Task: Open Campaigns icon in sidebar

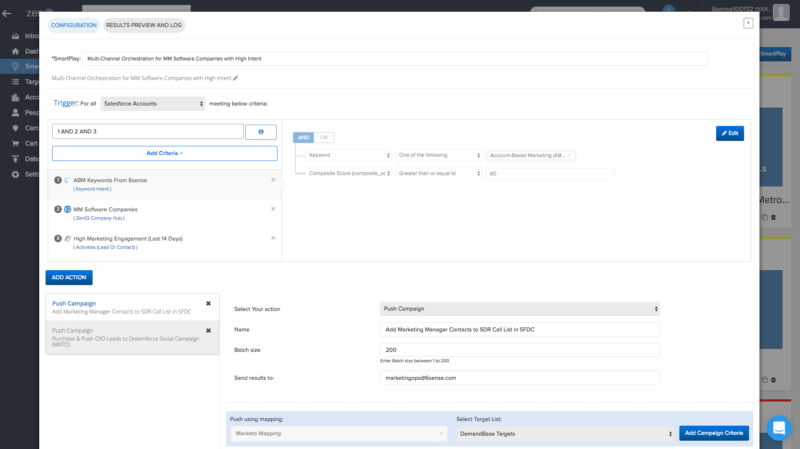Action: 15,128
